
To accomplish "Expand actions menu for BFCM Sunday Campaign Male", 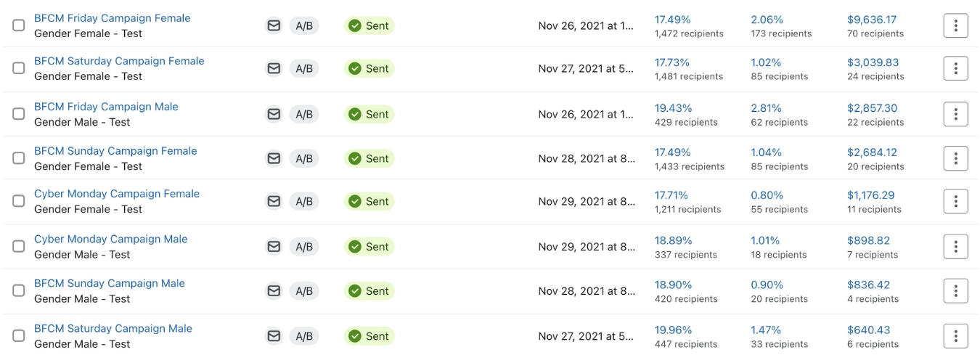I will 955,291.
